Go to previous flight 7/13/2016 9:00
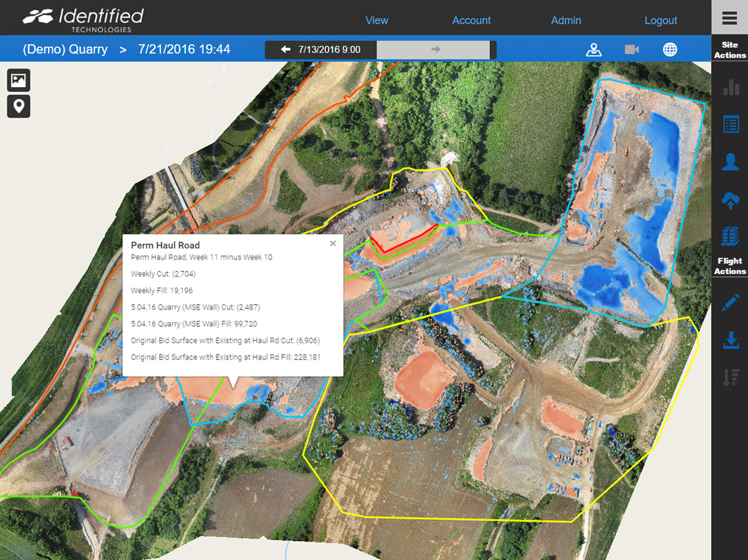The width and height of the screenshot is (748, 560). point(321,50)
